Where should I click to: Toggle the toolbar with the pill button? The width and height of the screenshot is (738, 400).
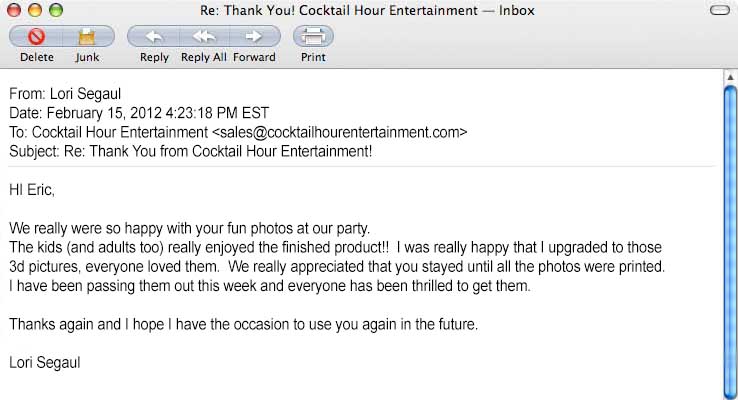tap(718, 11)
